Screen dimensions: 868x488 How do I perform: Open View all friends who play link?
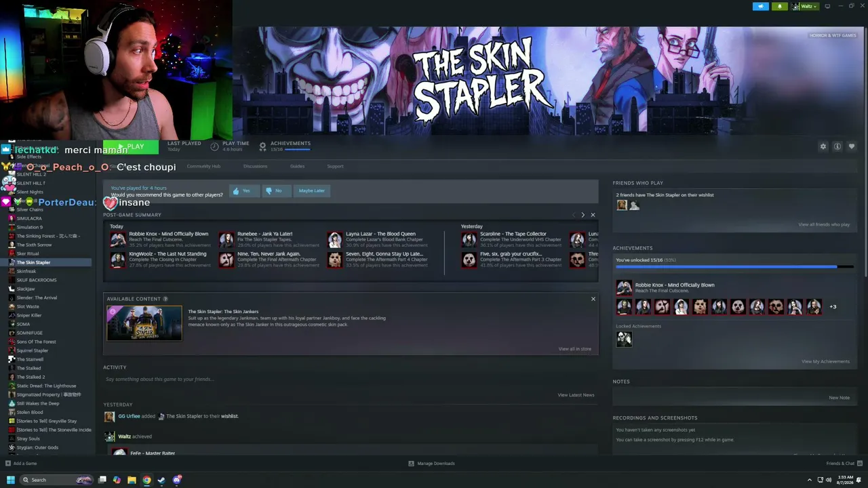coord(824,224)
